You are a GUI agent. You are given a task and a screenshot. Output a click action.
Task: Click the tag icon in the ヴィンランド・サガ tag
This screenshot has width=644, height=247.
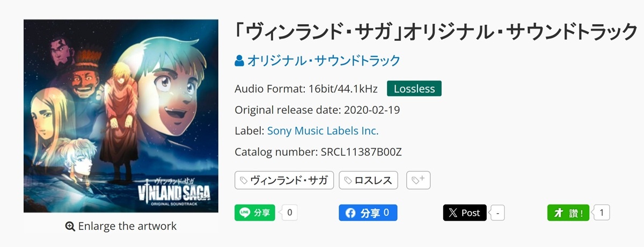click(244, 181)
